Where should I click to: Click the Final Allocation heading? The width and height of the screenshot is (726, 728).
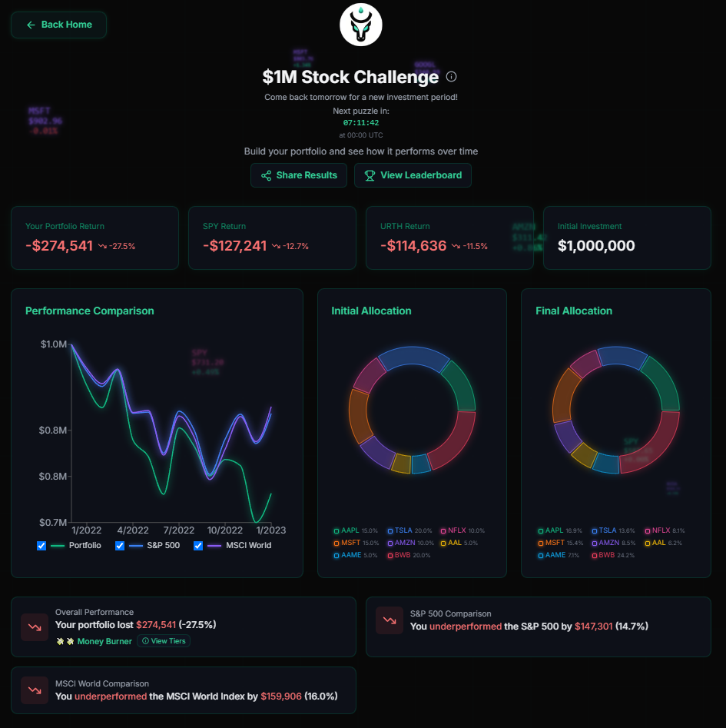click(x=574, y=311)
